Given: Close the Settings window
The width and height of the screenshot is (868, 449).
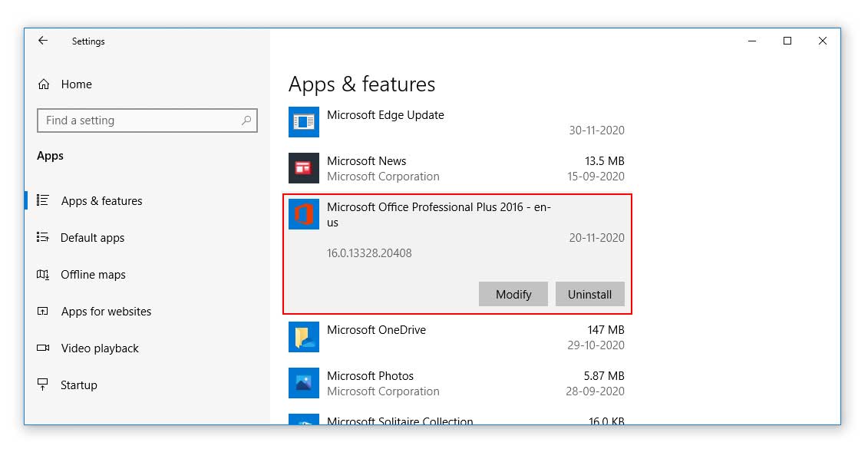Looking at the screenshot, I should tap(823, 41).
